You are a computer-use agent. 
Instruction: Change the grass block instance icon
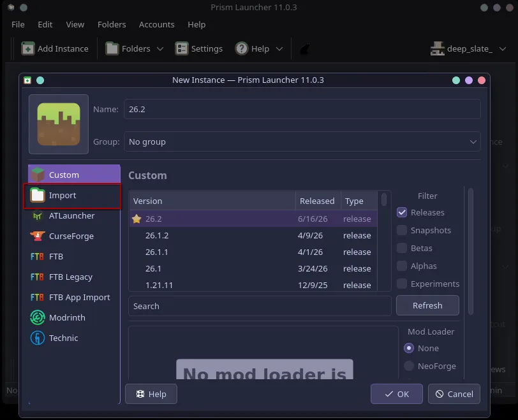point(59,124)
